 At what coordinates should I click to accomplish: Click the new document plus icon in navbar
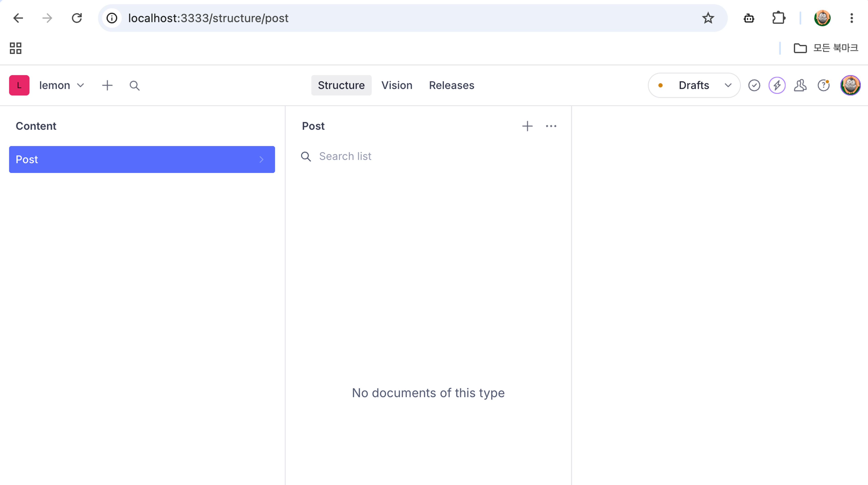107,85
